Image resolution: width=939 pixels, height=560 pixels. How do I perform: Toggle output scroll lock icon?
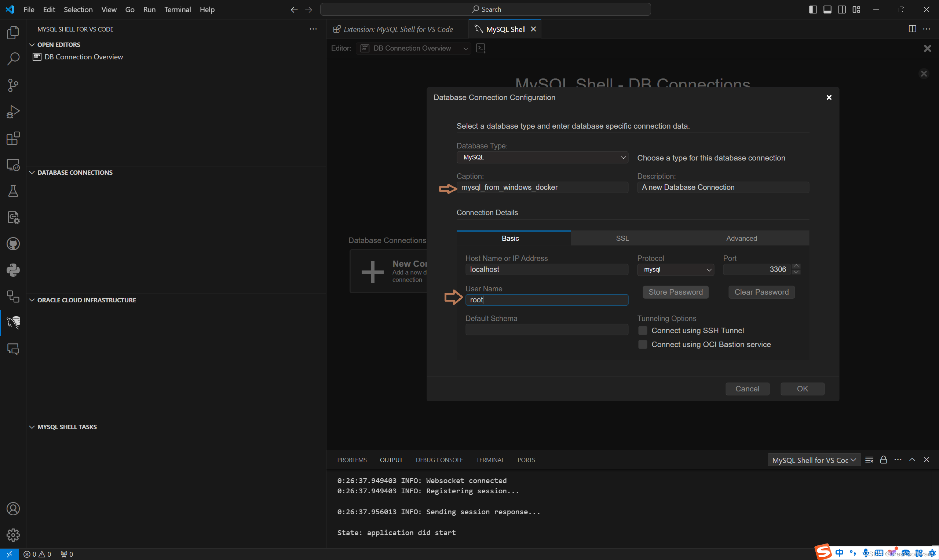click(884, 460)
